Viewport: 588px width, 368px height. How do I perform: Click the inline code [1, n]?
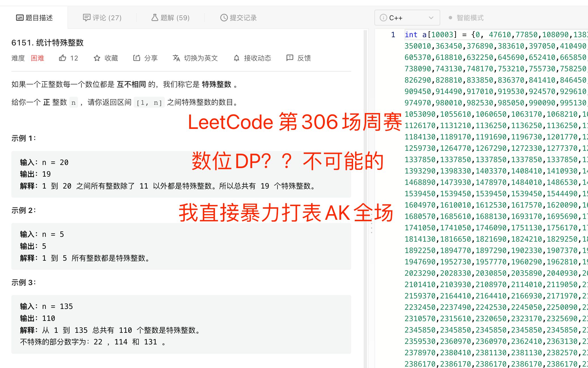tap(149, 103)
